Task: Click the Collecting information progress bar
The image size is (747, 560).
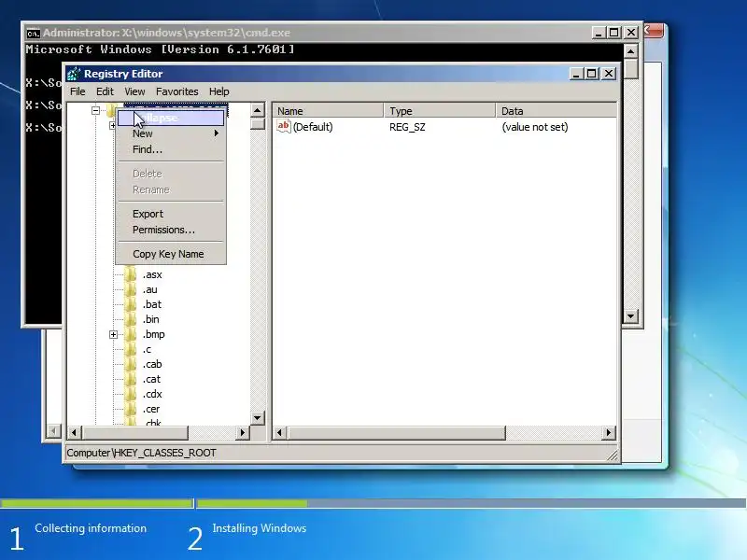Action: 97,503
